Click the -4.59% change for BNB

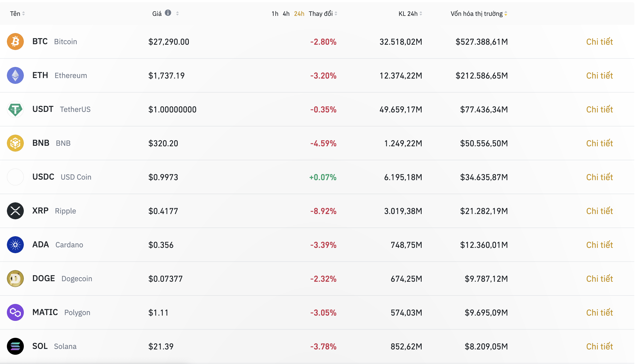[323, 143]
